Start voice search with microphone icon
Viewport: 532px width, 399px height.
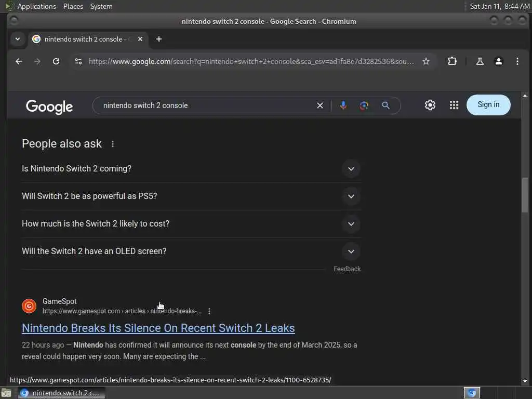coord(343,105)
